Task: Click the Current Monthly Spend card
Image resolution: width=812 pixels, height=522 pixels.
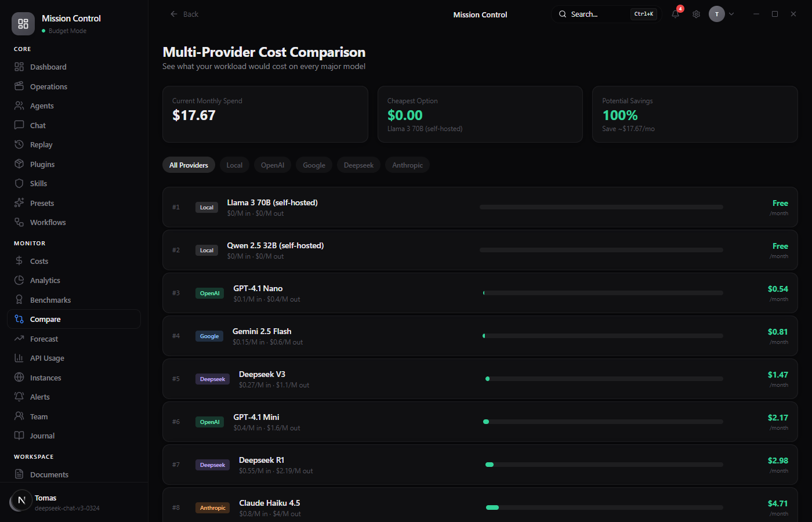Action: [x=265, y=114]
